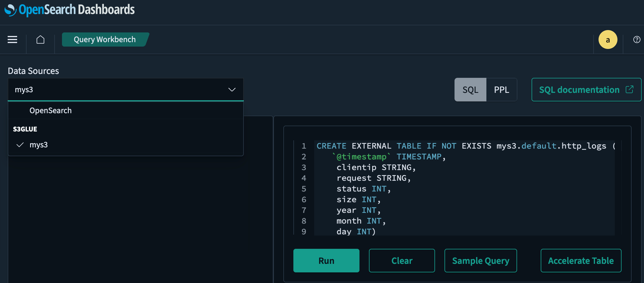Open the hamburger navigation menu
The height and width of the screenshot is (283, 644).
pos(12,40)
